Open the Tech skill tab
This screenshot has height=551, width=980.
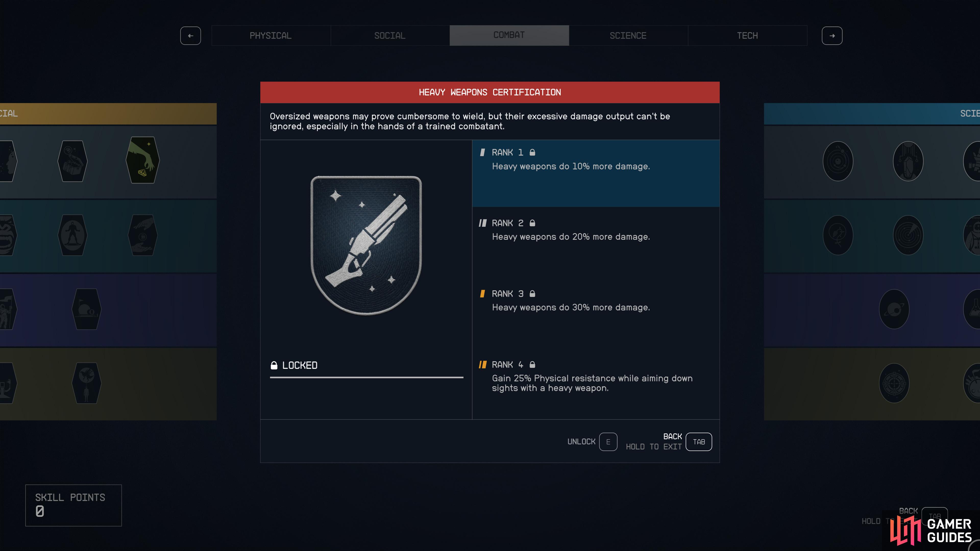coord(747,36)
